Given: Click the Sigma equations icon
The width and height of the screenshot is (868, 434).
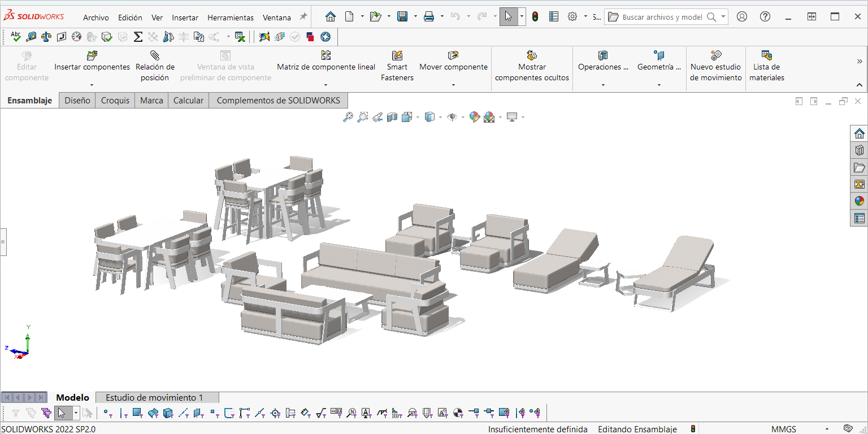Looking at the screenshot, I should coord(138,37).
